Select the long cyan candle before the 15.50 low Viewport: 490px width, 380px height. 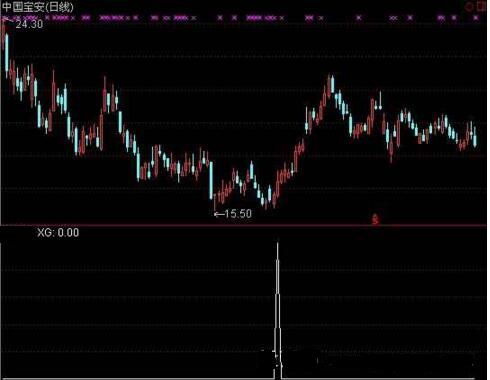tap(211, 180)
